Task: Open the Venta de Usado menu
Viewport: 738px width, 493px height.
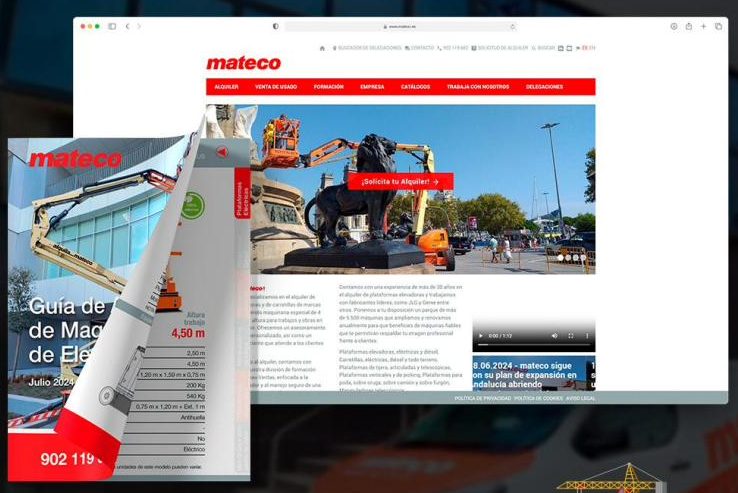Action: (276, 87)
